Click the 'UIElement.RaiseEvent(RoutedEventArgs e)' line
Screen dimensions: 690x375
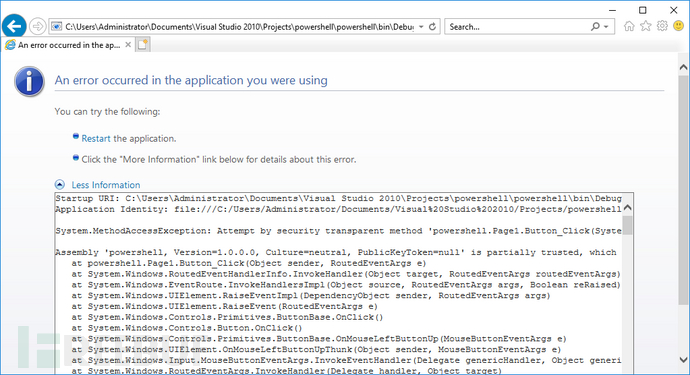click(x=224, y=306)
